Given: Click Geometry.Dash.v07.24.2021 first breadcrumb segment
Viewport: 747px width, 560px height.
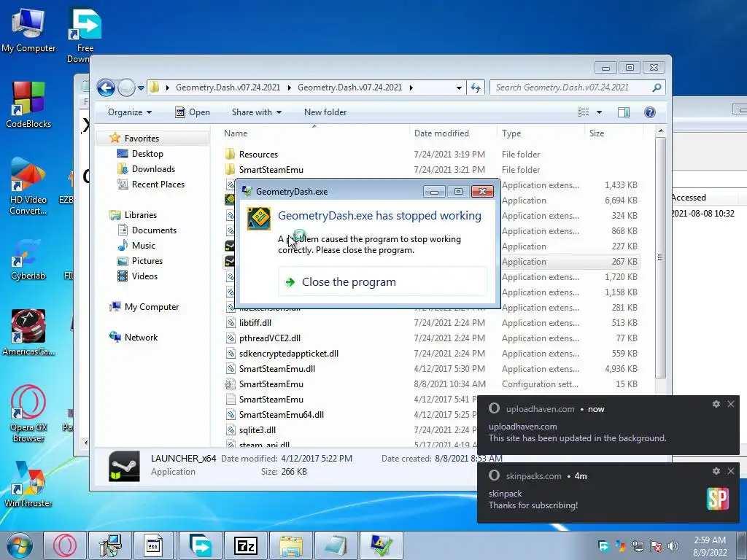Looking at the screenshot, I should 228,87.
